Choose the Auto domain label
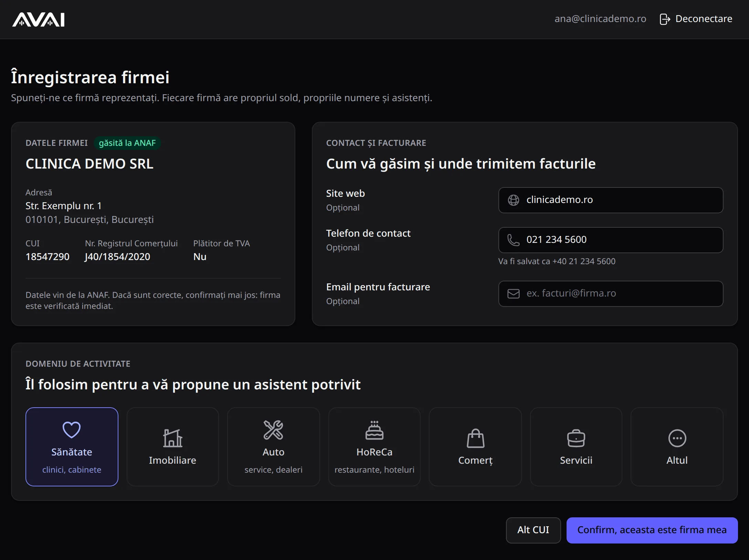This screenshot has width=749, height=560. pos(273,452)
